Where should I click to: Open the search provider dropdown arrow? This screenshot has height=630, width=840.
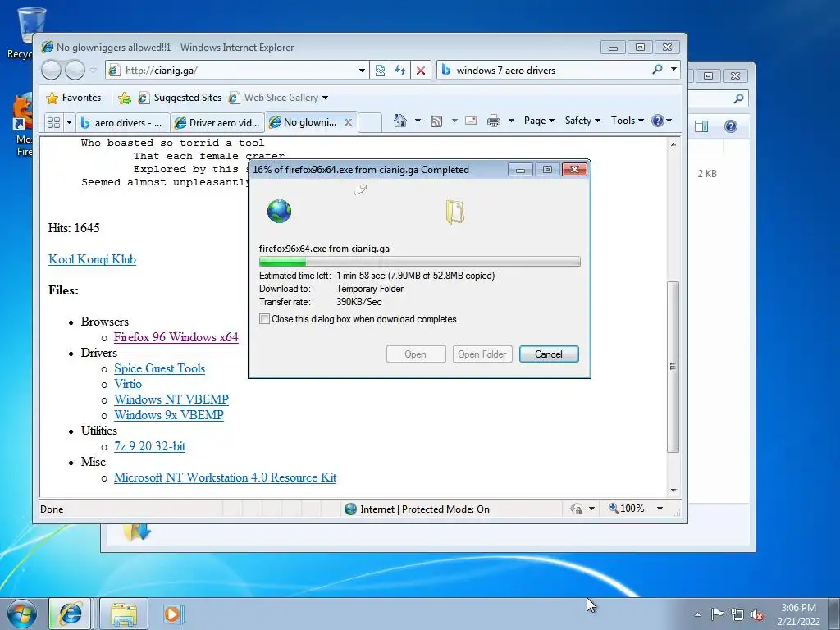click(673, 69)
